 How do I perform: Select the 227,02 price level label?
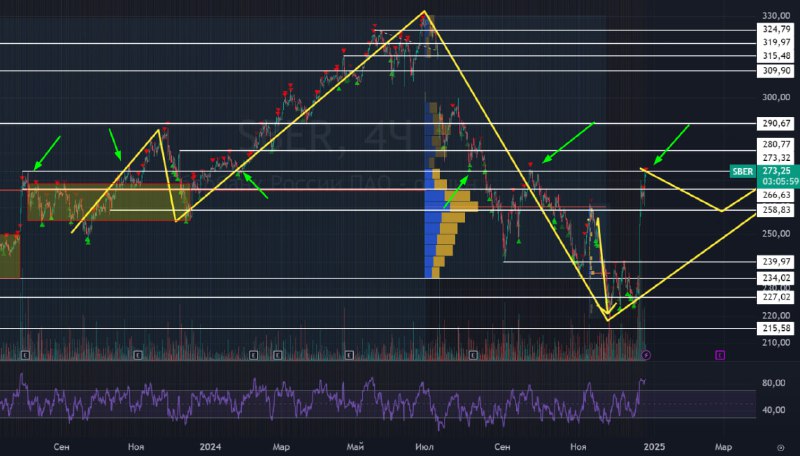[x=776, y=297]
